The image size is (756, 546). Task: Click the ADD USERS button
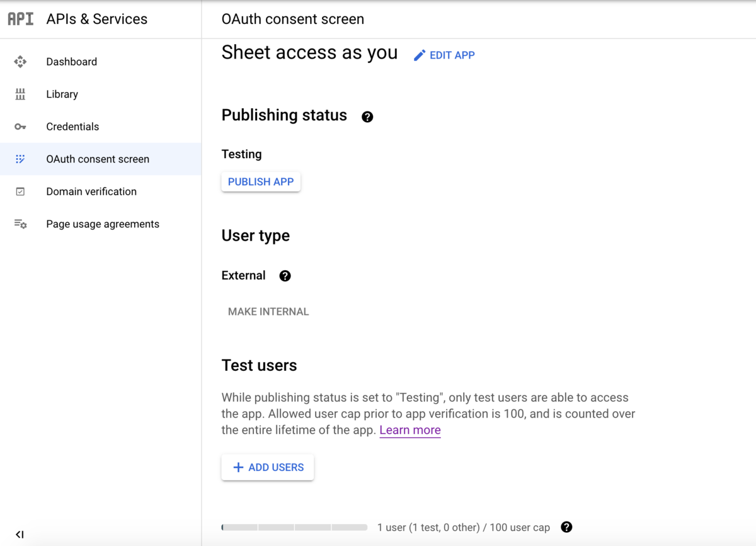tap(268, 467)
